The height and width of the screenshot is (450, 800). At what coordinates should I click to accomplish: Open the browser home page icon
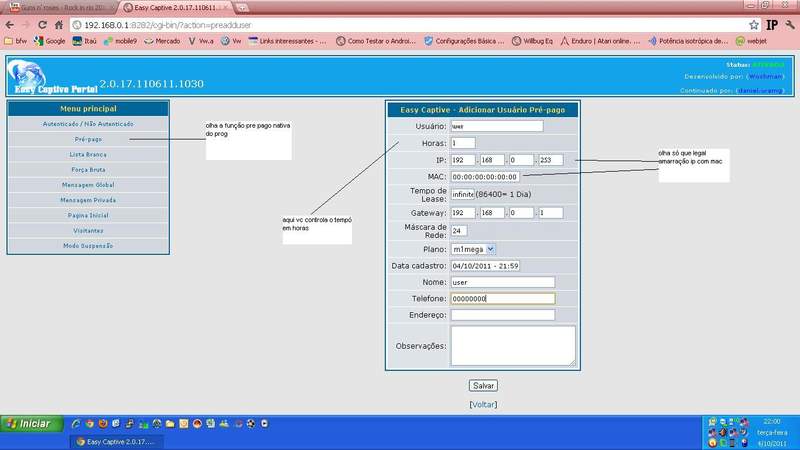point(59,25)
